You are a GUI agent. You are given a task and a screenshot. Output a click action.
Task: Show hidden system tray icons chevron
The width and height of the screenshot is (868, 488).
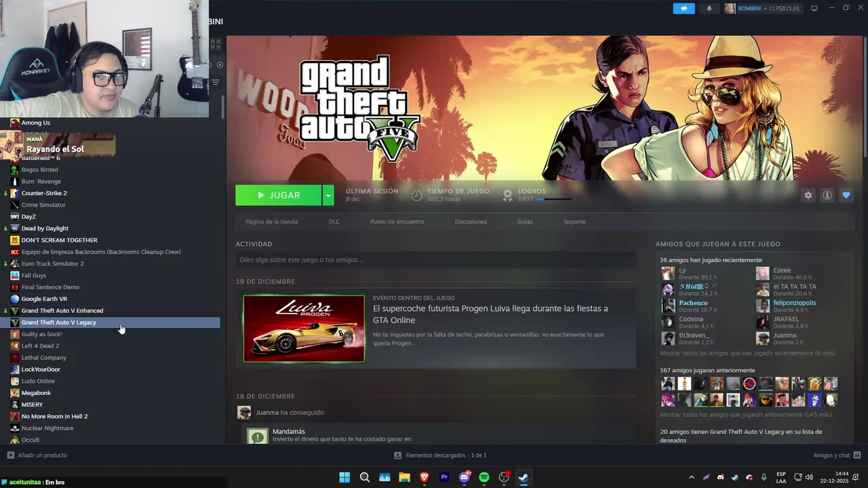(x=691, y=477)
